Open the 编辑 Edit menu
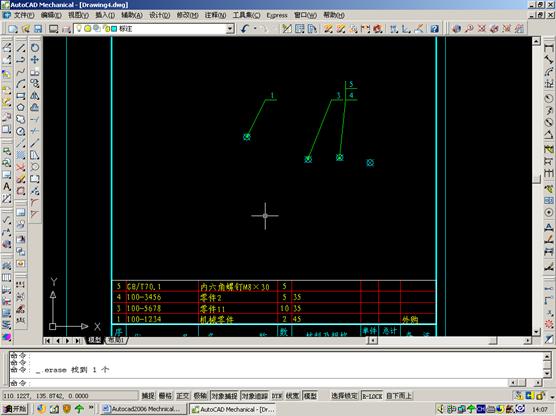 [51, 15]
